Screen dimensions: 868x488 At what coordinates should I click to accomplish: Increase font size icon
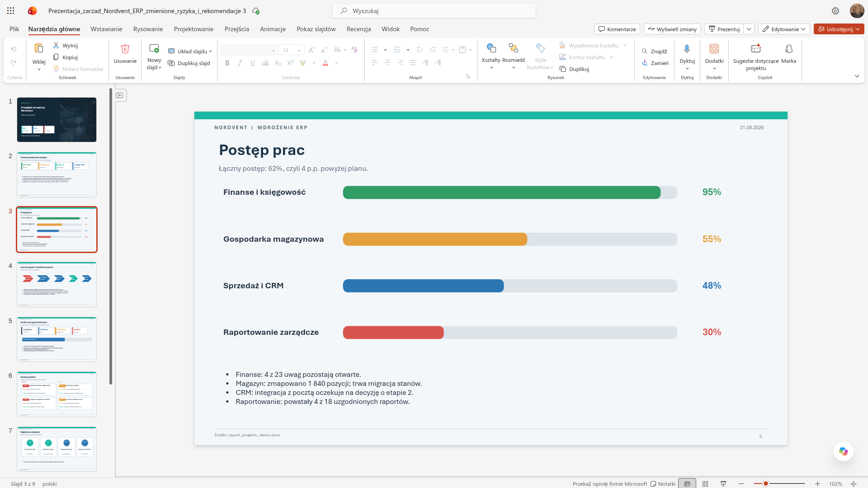click(311, 50)
